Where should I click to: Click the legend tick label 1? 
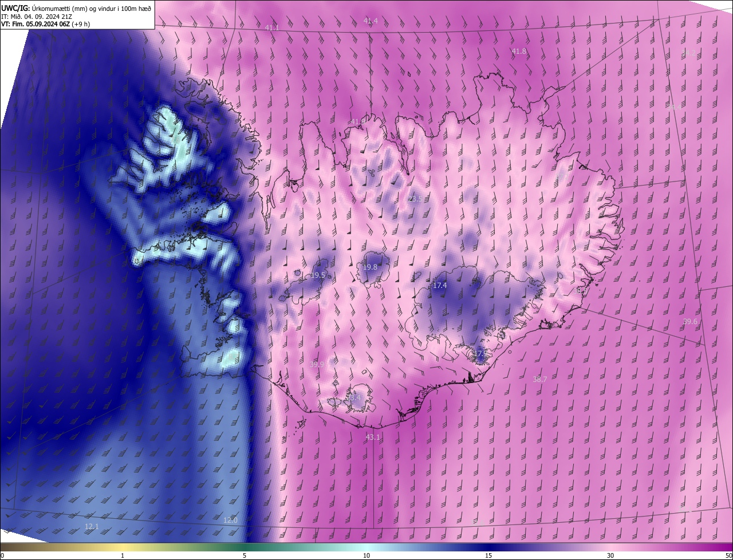123,556
